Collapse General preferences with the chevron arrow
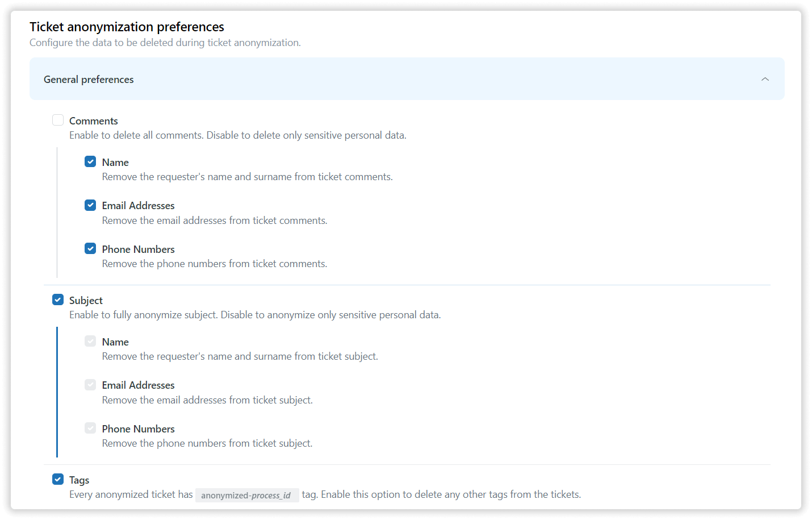This screenshot has height=520, width=812. tap(765, 79)
